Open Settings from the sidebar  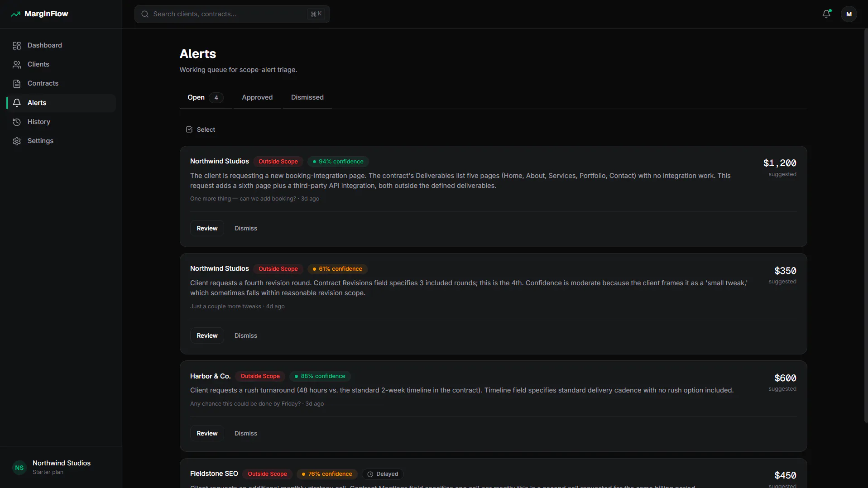(x=61, y=141)
